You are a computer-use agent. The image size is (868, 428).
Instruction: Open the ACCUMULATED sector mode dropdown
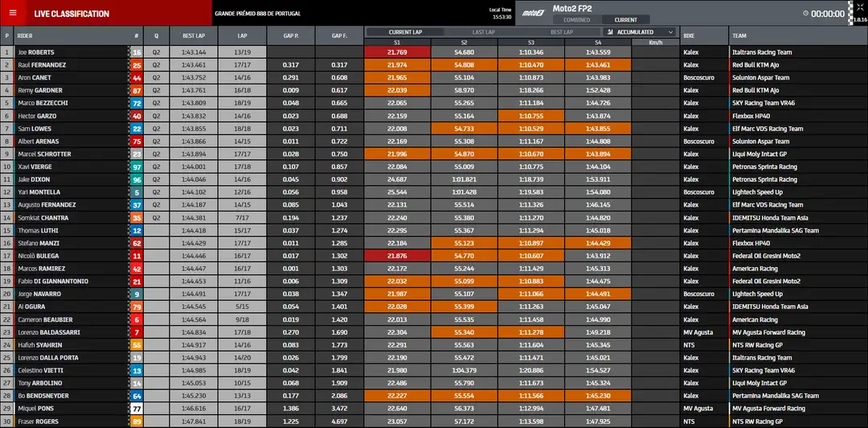tap(640, 32)
